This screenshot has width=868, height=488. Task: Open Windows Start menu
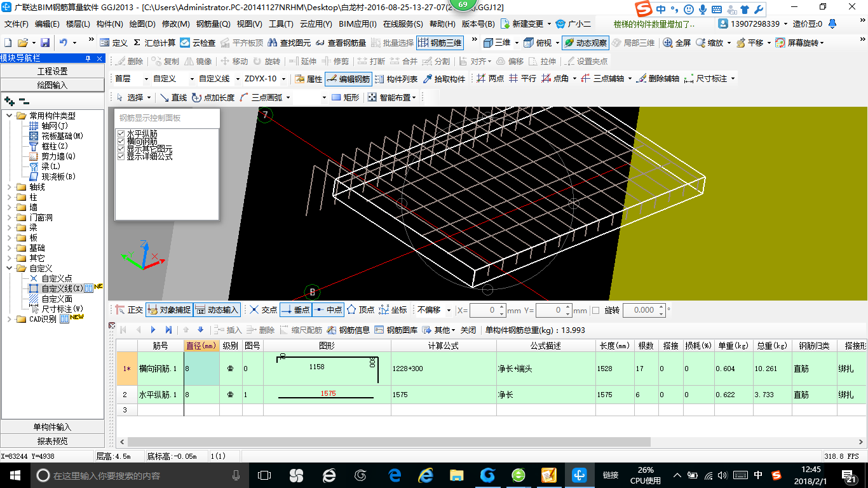point(15,475)
